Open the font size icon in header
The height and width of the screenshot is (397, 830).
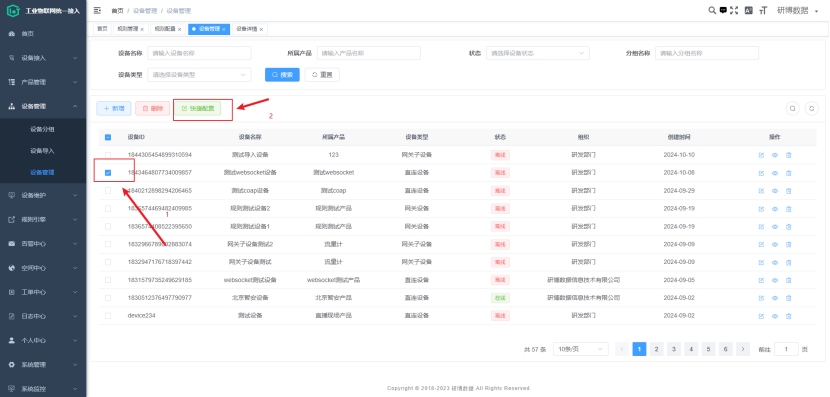(763, 10)
